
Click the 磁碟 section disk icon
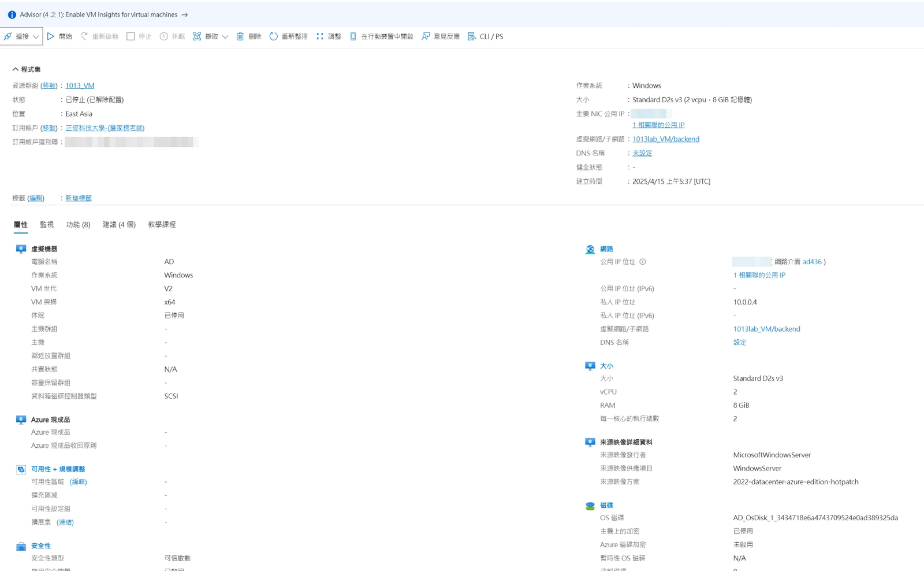click(x=590, y=506)
